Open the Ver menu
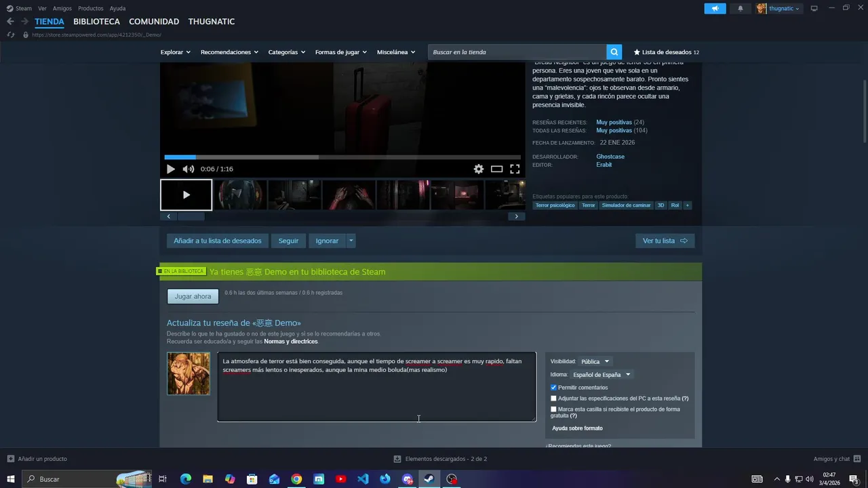This screenshot has height=488, width=868. coord(42,8)
